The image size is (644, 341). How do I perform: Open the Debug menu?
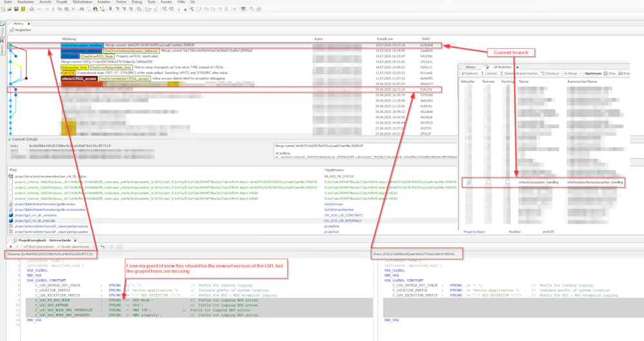(137, 2)
